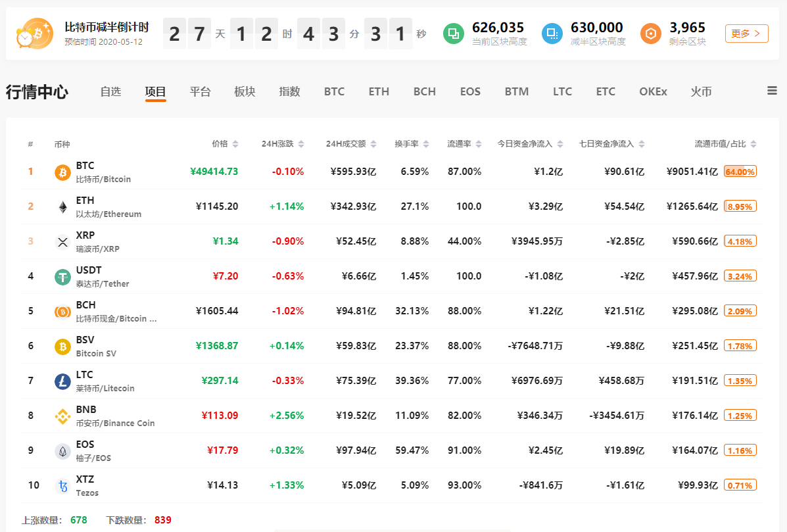Switch to the 自选 tab

coord(110,91)
